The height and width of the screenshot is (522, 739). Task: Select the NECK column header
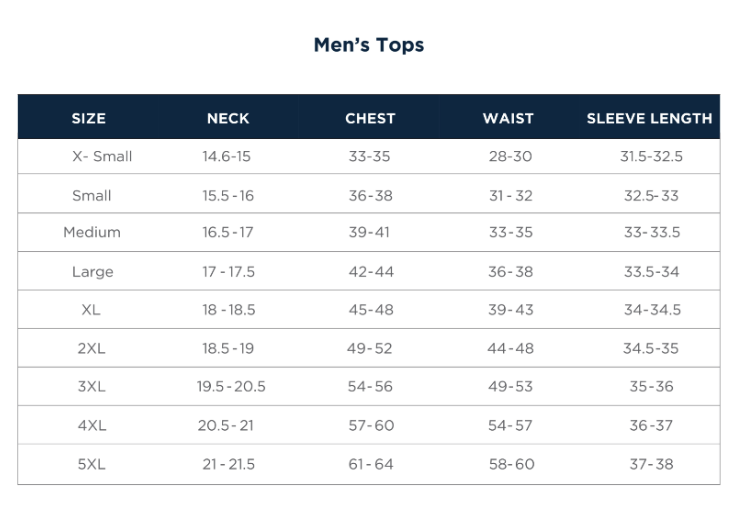click(228, 118)
